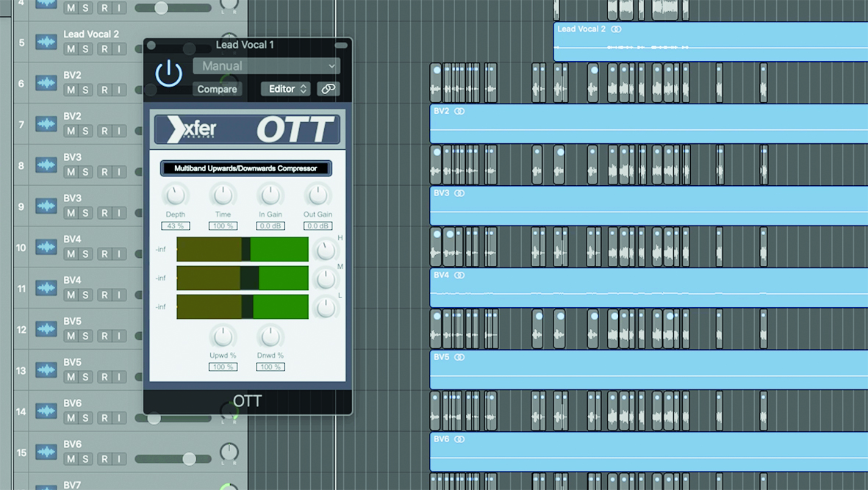
Task: Click the Depth knob in OTT
Action: (x=176, y=195)
